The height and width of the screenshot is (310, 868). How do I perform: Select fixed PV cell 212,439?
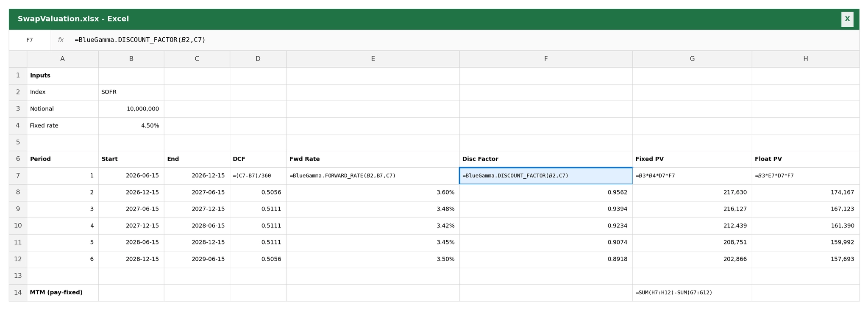pyautogui.click(x=692, y=226)
